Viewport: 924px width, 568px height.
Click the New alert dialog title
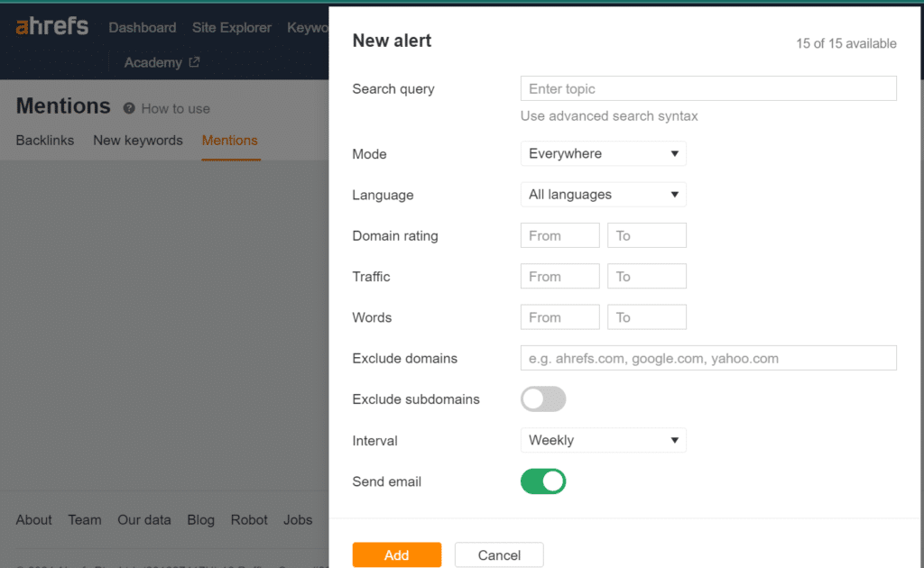392,41
